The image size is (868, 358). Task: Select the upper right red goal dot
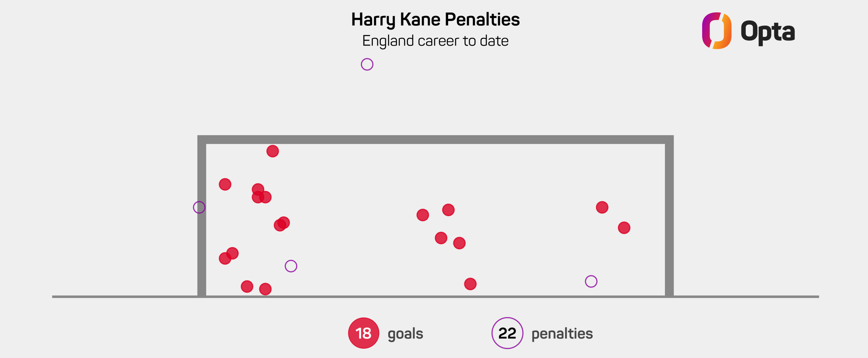(602, 207)
